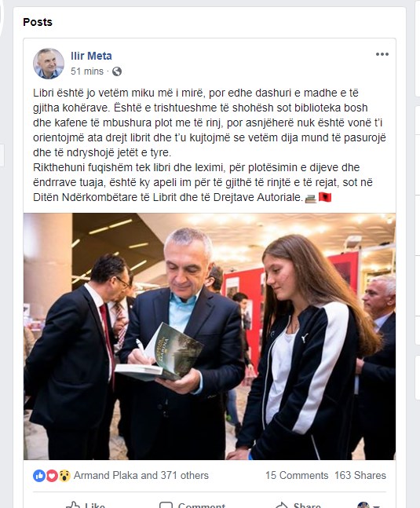This screenshot has height=508, width=420.
Task: Open the 51 mins timestamp link
Action: (x=87, y=71)
